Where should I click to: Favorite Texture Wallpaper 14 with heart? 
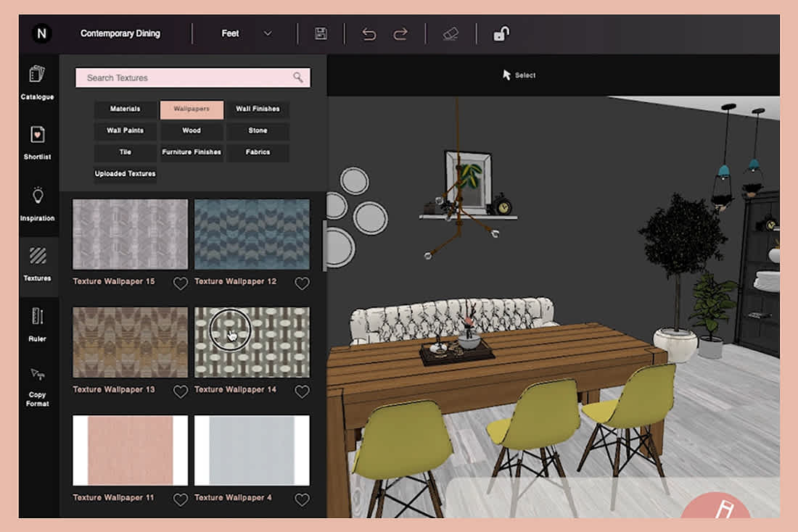pos(302,391)
